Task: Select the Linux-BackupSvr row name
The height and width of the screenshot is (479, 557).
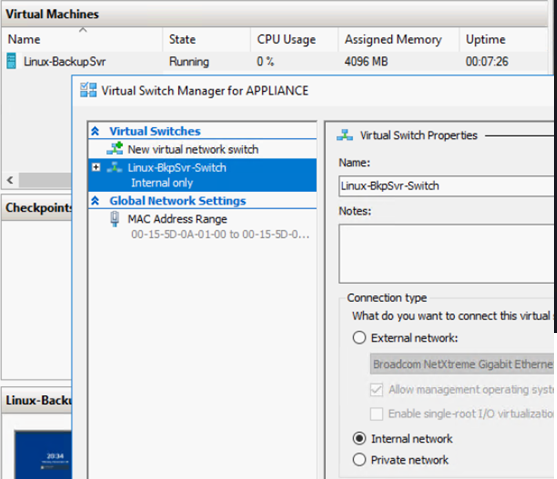Action: point(65,61)
